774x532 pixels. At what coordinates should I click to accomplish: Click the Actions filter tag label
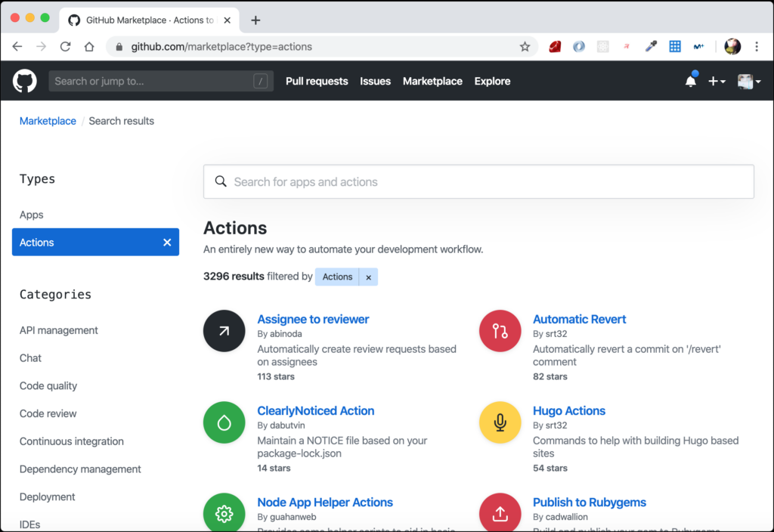[x=337, y=277]
